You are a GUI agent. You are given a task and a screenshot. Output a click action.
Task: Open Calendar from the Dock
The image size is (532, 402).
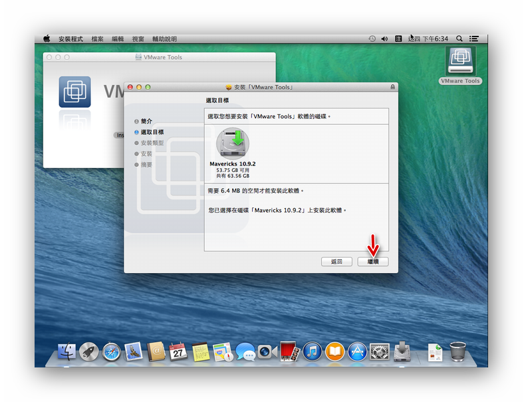click(178, 352)
